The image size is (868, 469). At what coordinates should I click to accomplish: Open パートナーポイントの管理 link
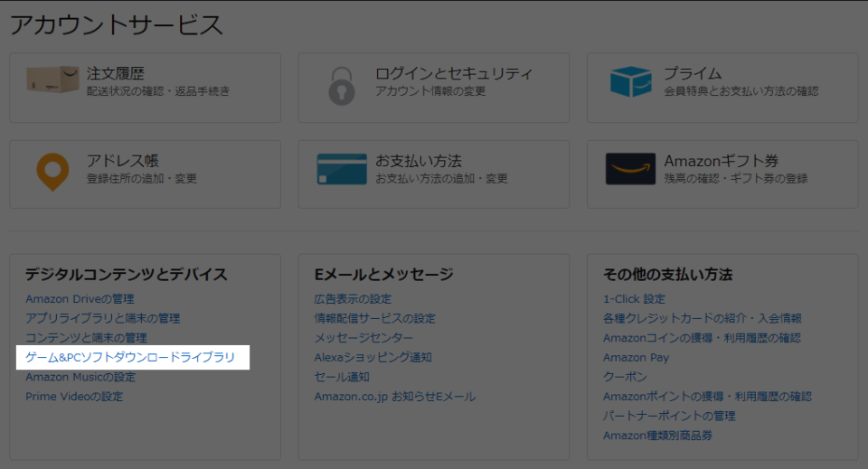(669, 416)
